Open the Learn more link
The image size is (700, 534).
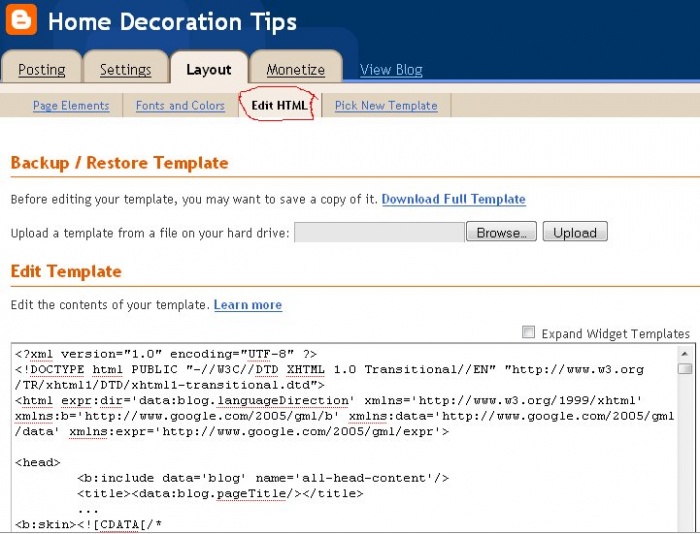[248, 305]
